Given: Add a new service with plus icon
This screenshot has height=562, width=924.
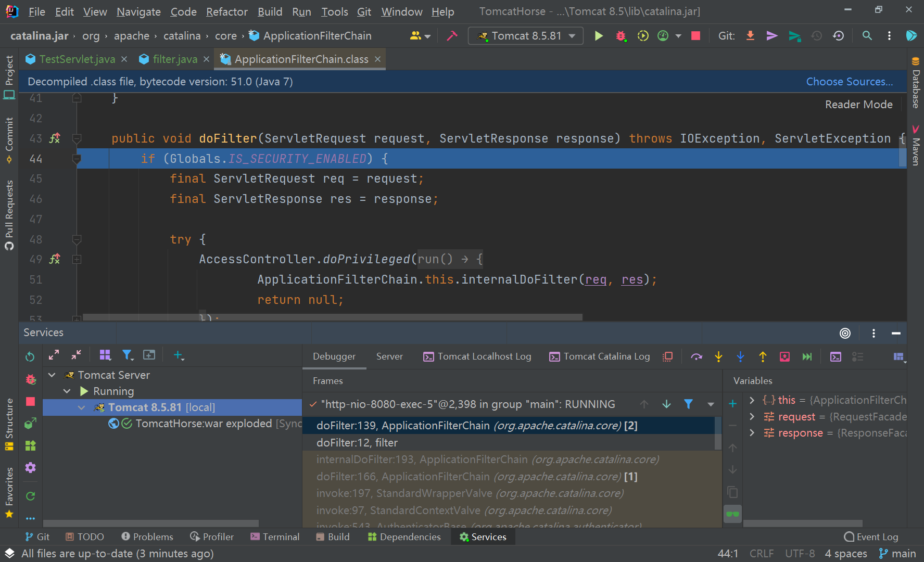Looking at the screenshot, I should click(179, 355).
